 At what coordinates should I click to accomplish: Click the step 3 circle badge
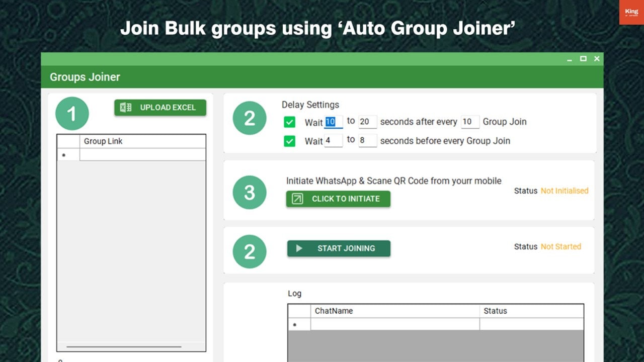tap(250, 193)
